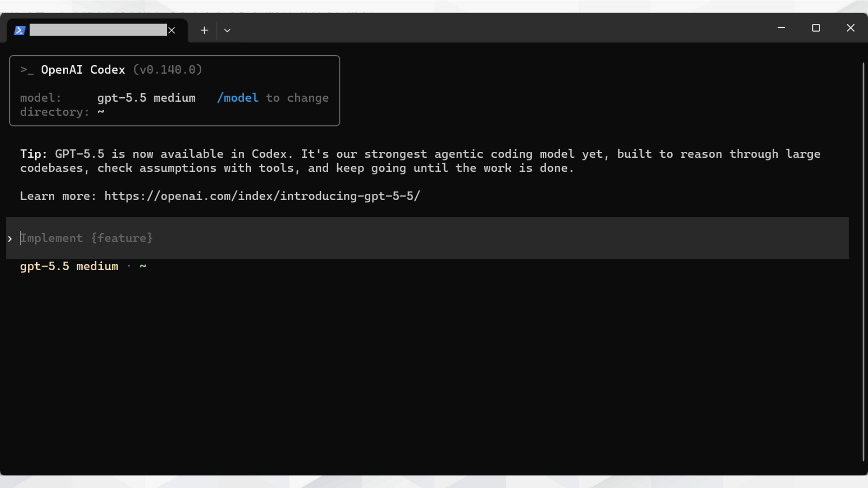Click 'to change' hint text
Viewport: 868px width, 488px height.
[x=297, y=98]
